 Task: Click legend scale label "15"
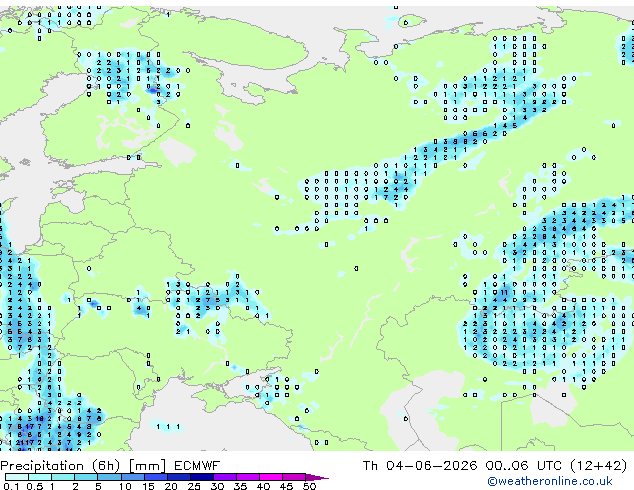pyautogui.click(x=148, y=486)
